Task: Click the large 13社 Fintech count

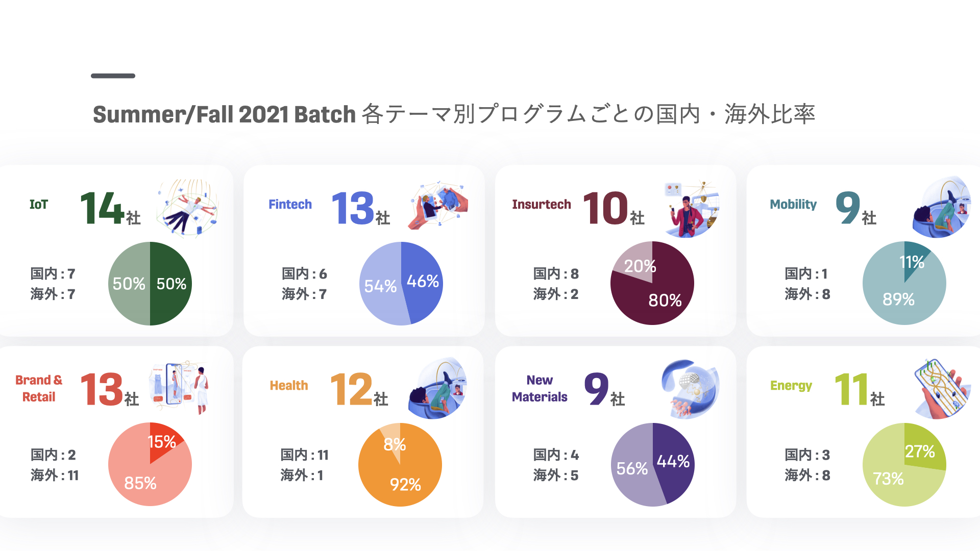Action: pyautogui.click(x=361, y=209)
